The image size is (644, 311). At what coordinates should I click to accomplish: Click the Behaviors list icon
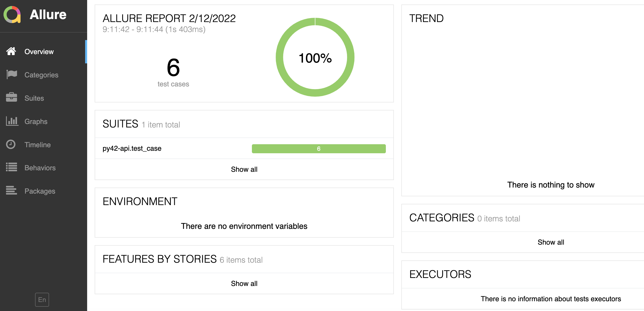pos(12,167)
